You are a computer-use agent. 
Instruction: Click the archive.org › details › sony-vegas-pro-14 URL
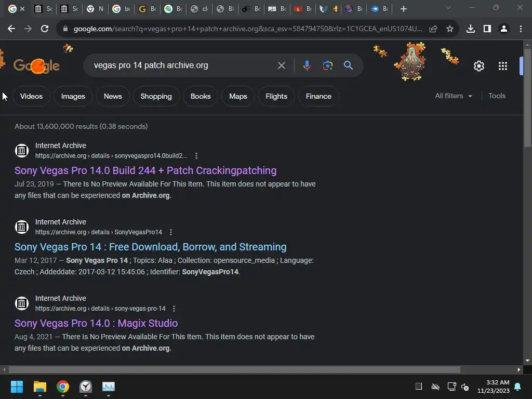100,309
